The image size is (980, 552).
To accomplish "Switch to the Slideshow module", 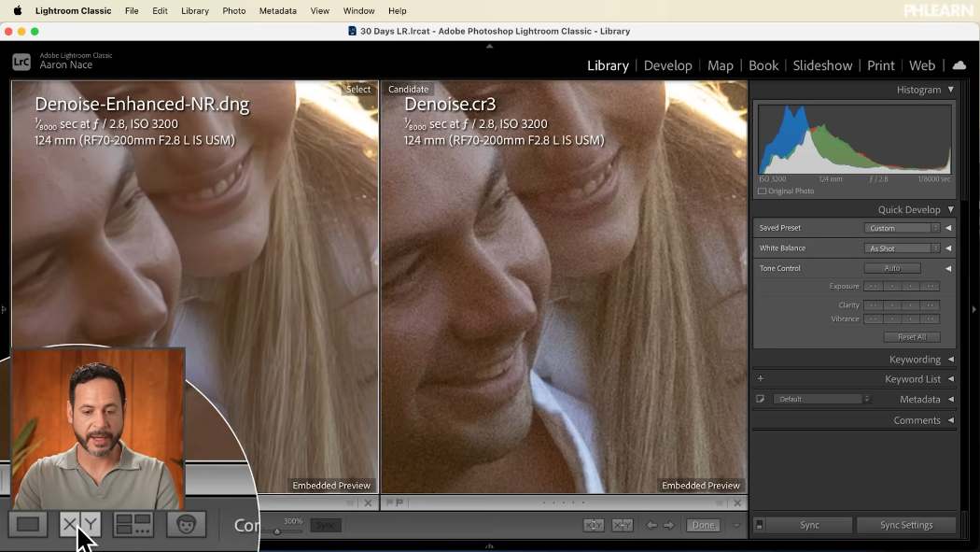I will pyautogui.click(x=822, y=65).
